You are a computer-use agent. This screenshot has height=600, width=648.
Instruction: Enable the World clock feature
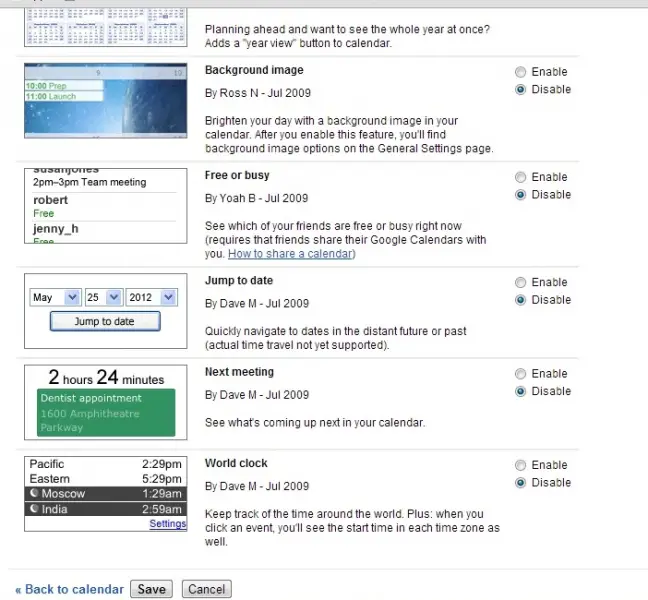pos(520,465)
